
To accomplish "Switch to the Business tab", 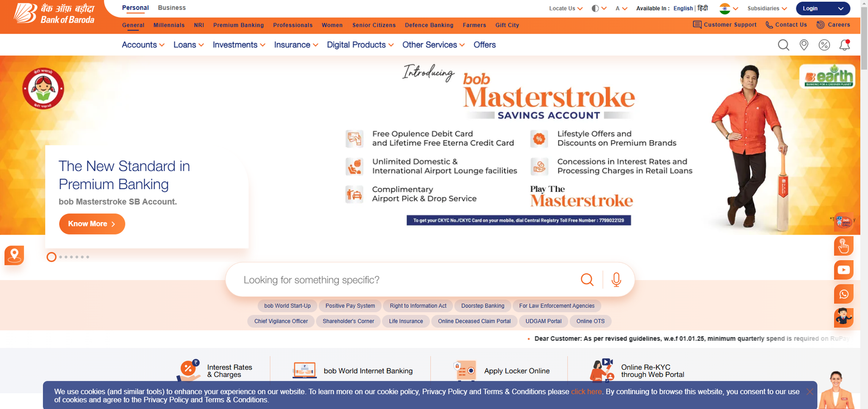I will (171, 8).
